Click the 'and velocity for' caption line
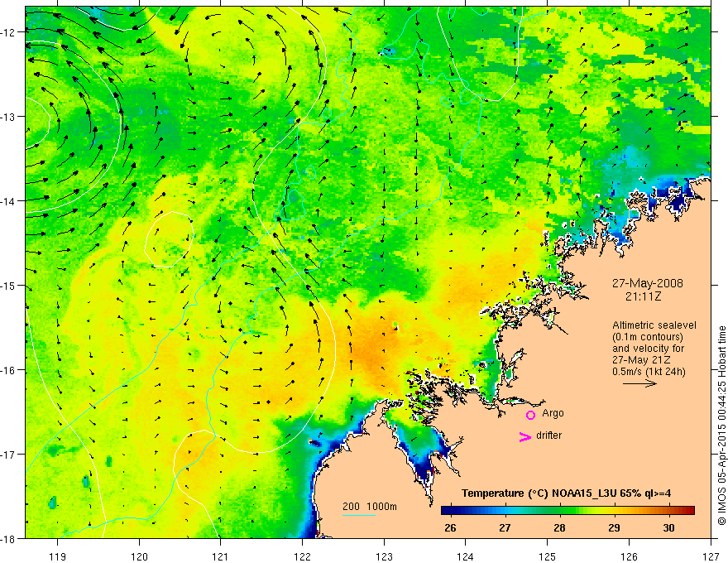 click(x=648, y=349)
